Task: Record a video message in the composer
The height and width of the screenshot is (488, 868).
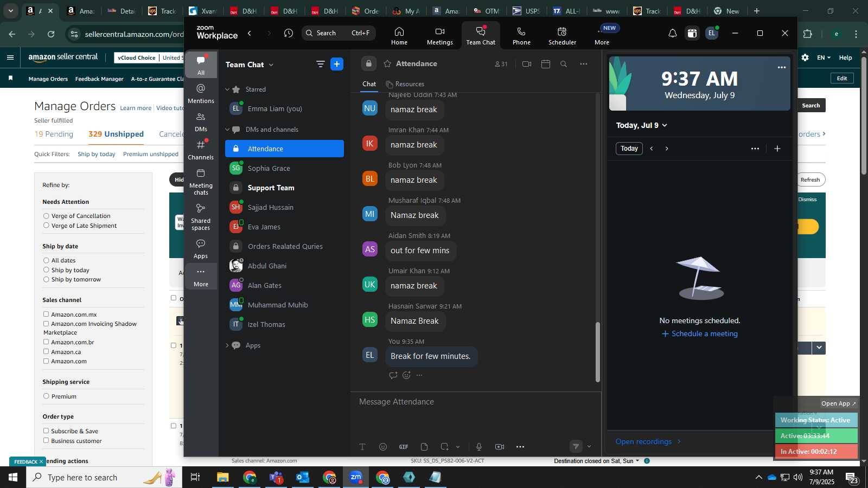Action: pos(500,447)
